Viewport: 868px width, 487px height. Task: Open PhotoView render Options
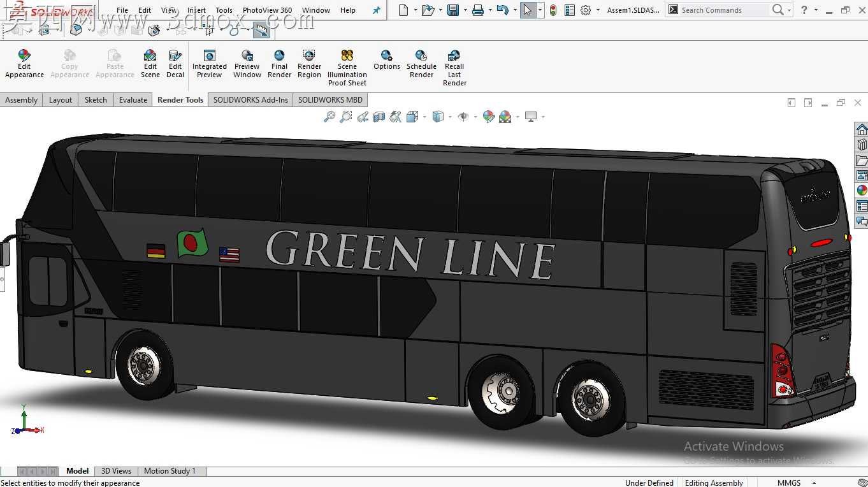pos(387,60)
